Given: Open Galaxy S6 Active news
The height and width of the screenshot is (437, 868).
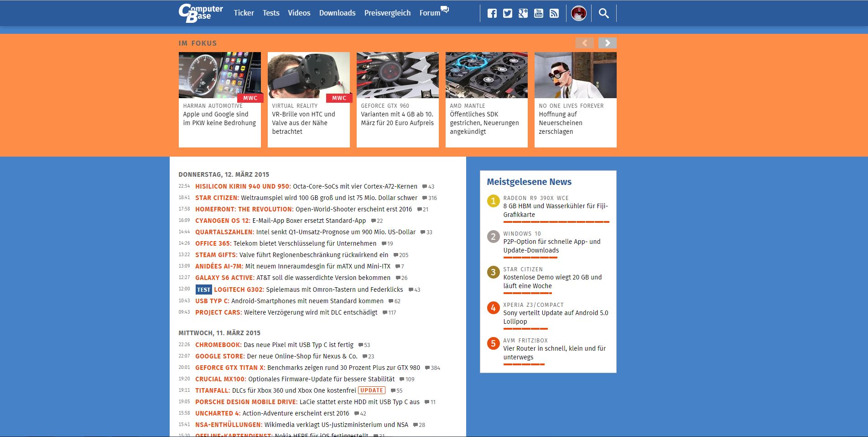Looking at the screenshot, I should click(293, 278).
